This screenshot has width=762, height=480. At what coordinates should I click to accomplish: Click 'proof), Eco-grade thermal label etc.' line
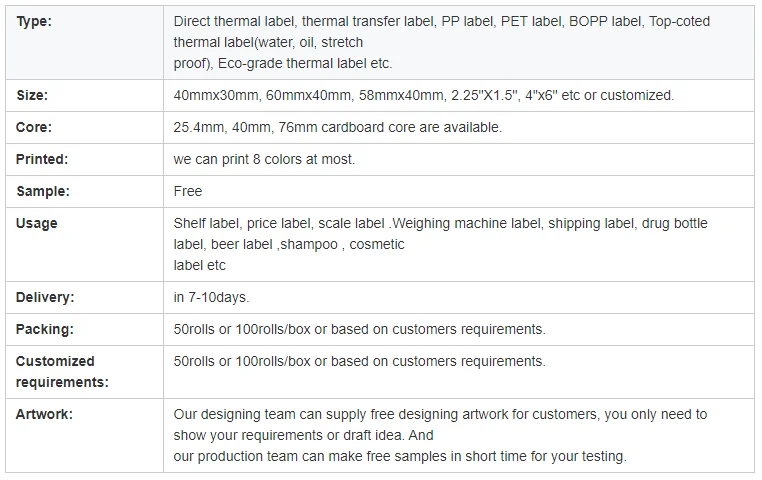[x=283, y=64]
